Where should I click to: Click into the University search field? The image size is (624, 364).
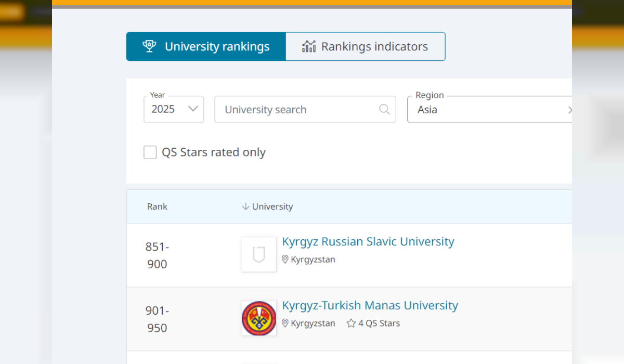(x=305, y=109)
